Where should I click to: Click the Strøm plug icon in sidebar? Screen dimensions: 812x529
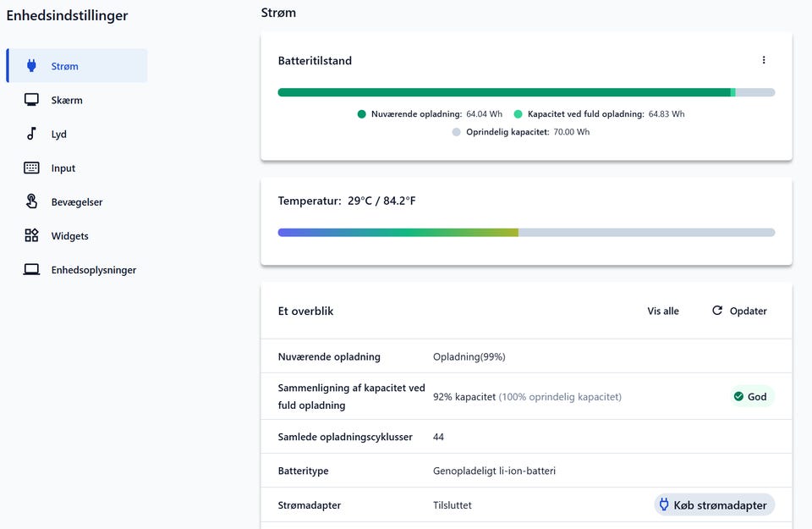tap(31, 66)
